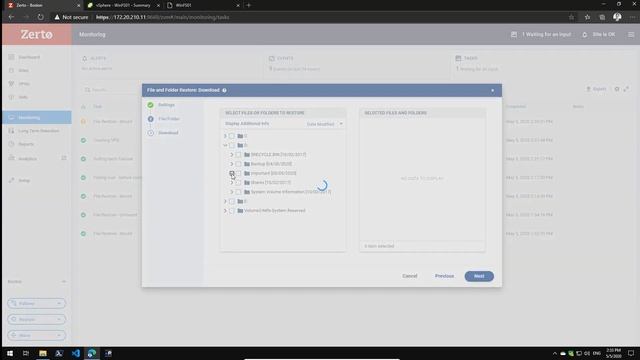Open Long Term Retention in the sidebar
The height and width of the screenshot is (360, 640).
(x=39, y=131)
